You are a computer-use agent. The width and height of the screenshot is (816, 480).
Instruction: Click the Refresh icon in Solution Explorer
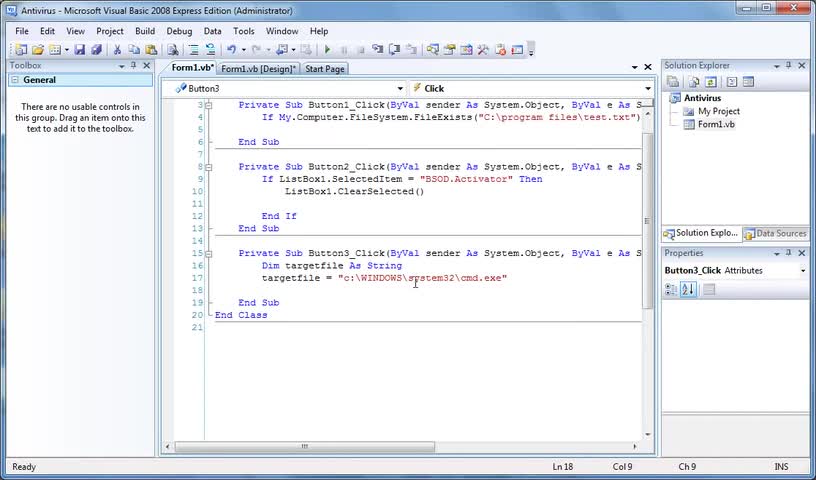710,82
